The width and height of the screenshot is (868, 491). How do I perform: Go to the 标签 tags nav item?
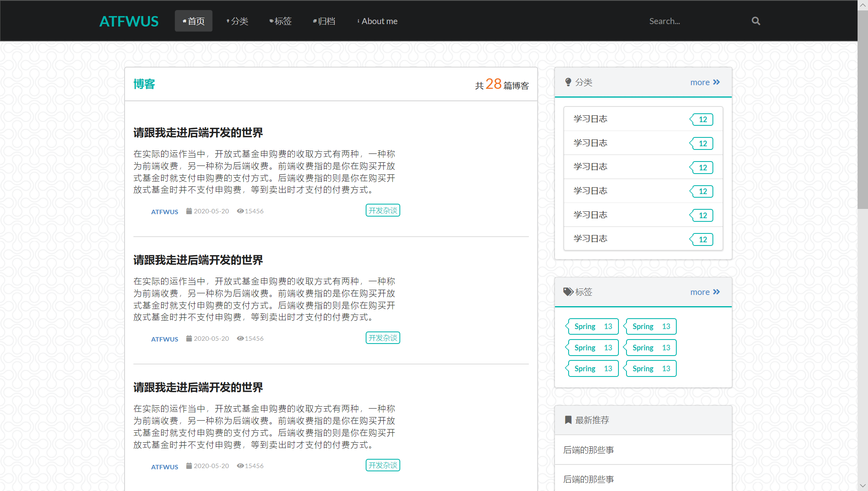click(x=280, y=21)
